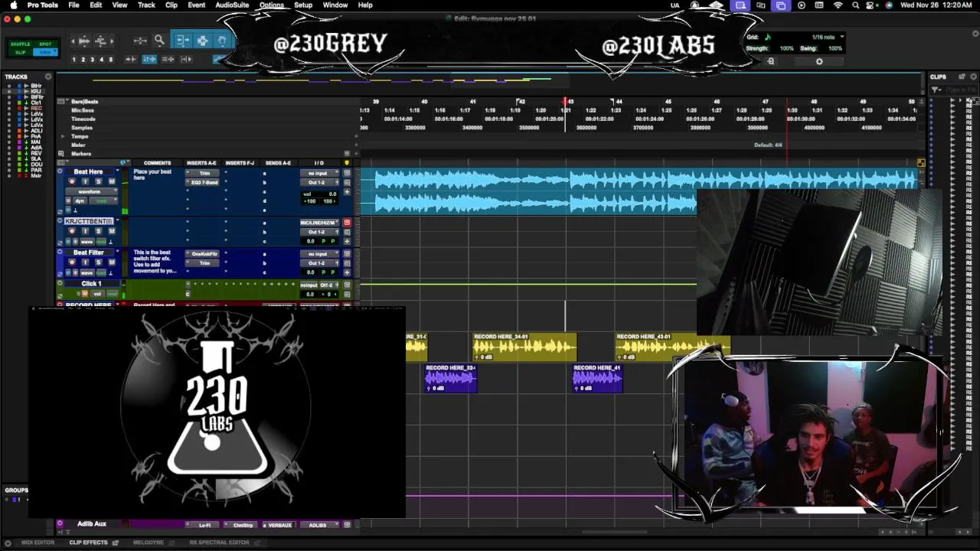The image size is (980, 551).
Task: Open the Siri icon in menu bar
Action: (889, 5)
